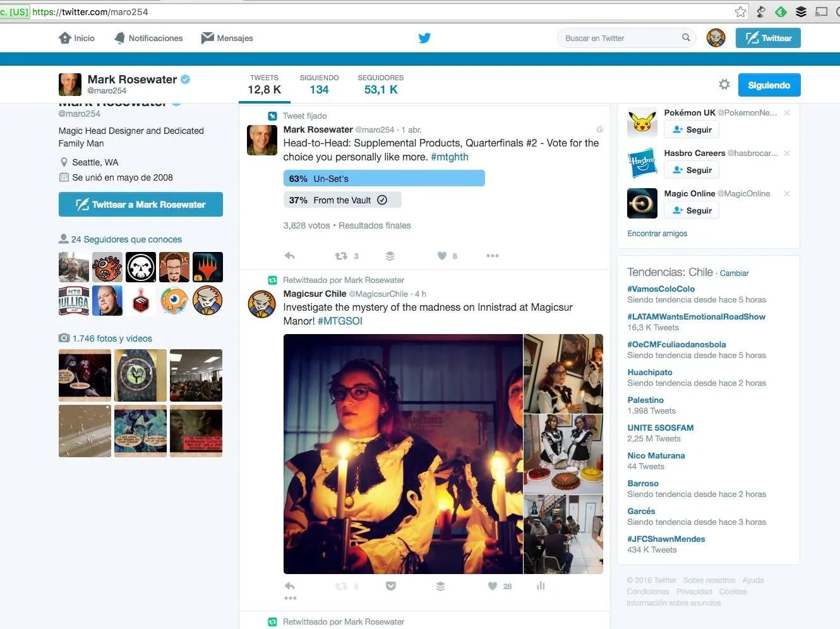Click Encontrar amigos link
The height and width of the screenshot is (629, 840).
[657, 234]
